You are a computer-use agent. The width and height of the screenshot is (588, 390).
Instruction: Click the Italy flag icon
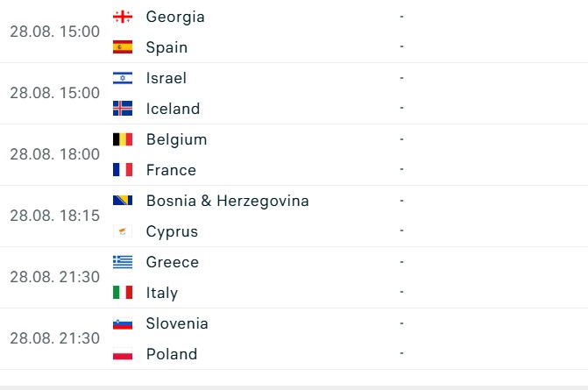(x=123, y=293)
